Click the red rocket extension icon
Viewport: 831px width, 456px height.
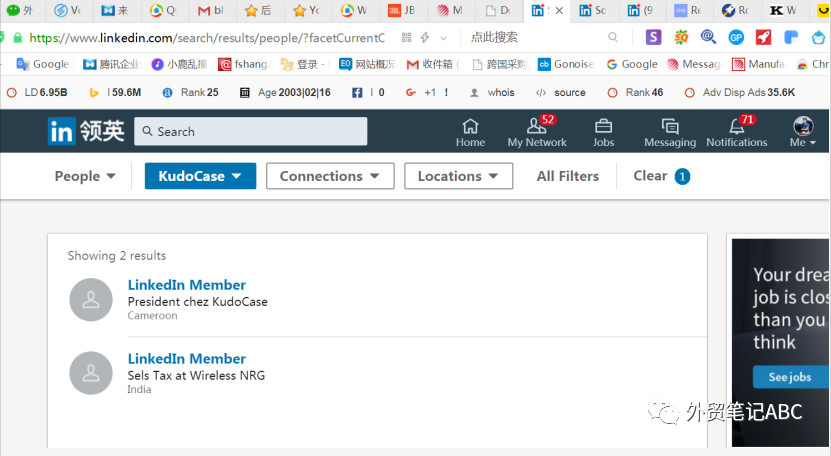click(x=763, y=37)
